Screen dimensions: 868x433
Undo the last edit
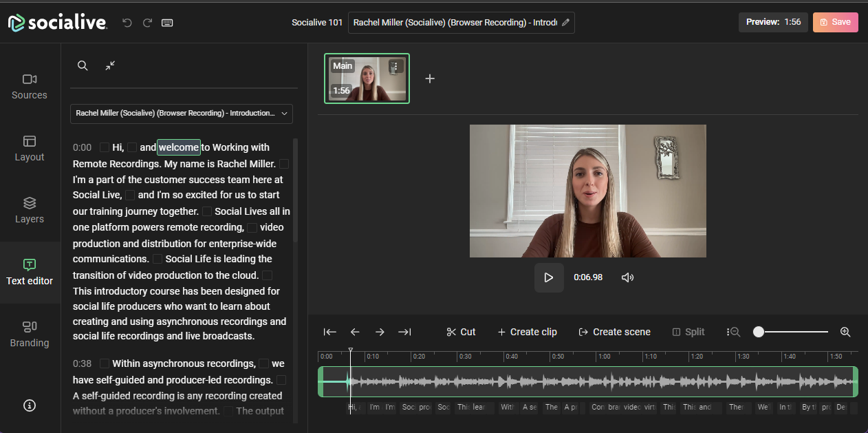click(127, 23)
